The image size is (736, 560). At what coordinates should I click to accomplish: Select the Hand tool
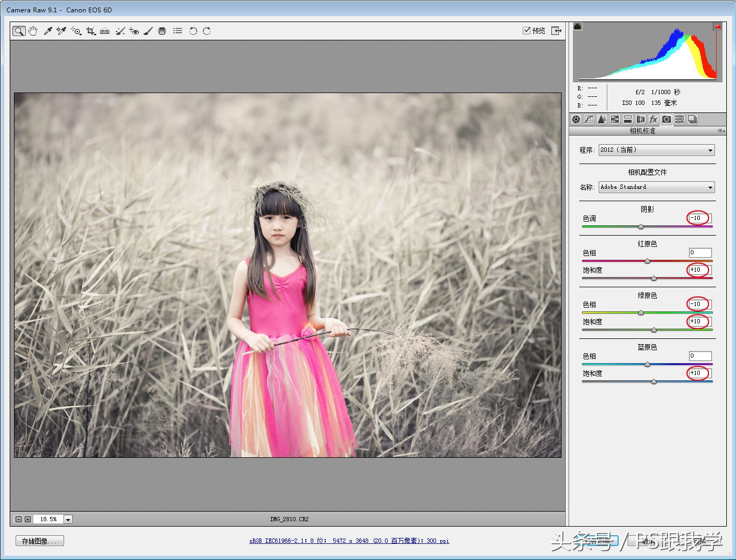click(33, 31)
